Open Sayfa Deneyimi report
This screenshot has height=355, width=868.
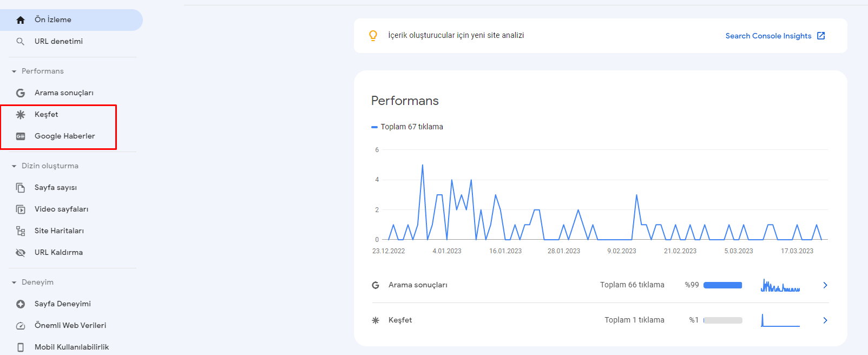[x=63, y=304]
